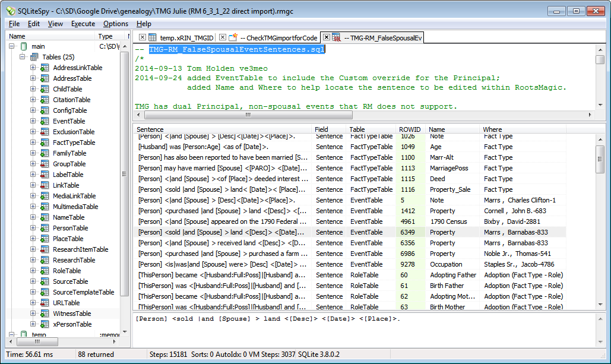Open the Help menu

click(x=144, y=24)
